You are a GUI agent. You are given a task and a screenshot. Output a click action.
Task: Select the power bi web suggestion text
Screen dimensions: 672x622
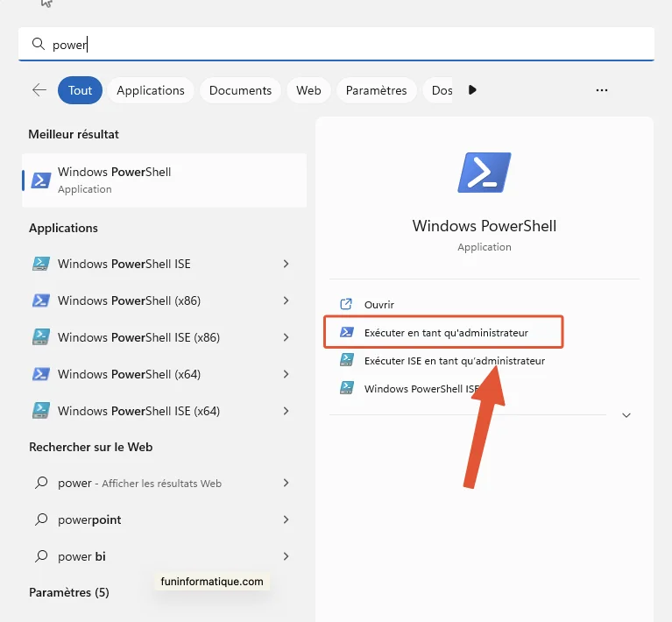81,556
